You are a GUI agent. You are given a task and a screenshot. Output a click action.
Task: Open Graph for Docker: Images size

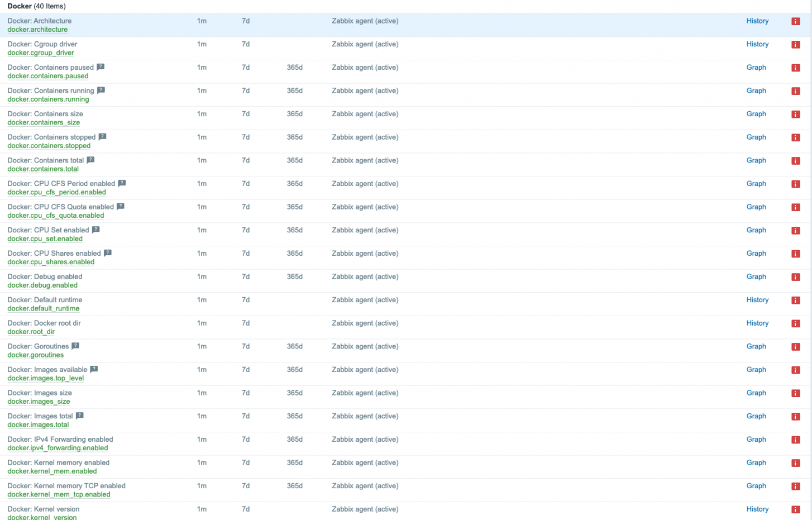click(x=756, y=393)
